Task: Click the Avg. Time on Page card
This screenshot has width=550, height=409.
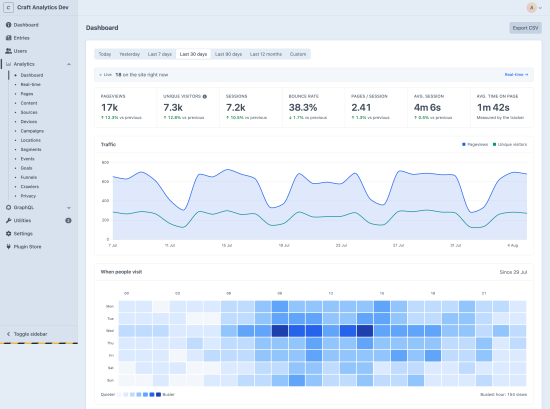Action: (x=502, y=107)
